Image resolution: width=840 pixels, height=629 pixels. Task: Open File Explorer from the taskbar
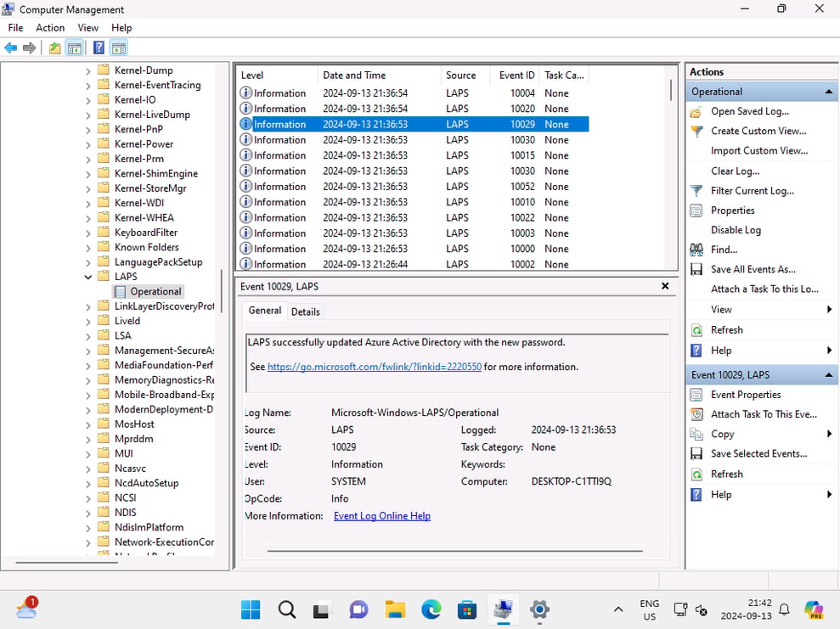click(x=395, y=609)
